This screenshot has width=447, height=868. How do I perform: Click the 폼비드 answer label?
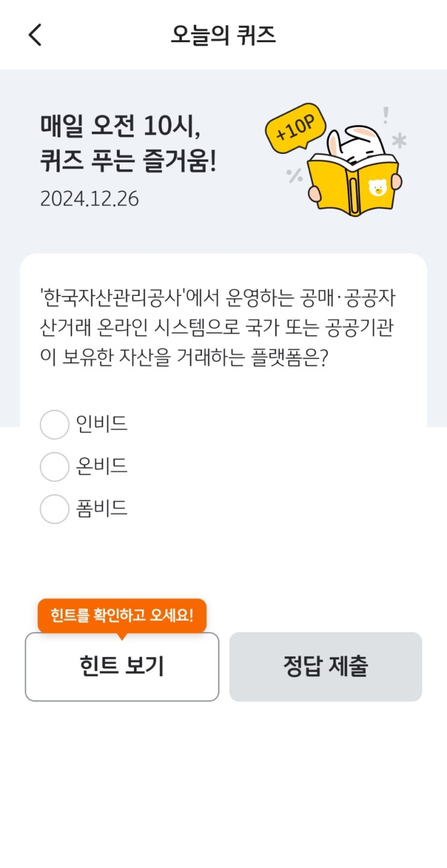coord(102,508)
